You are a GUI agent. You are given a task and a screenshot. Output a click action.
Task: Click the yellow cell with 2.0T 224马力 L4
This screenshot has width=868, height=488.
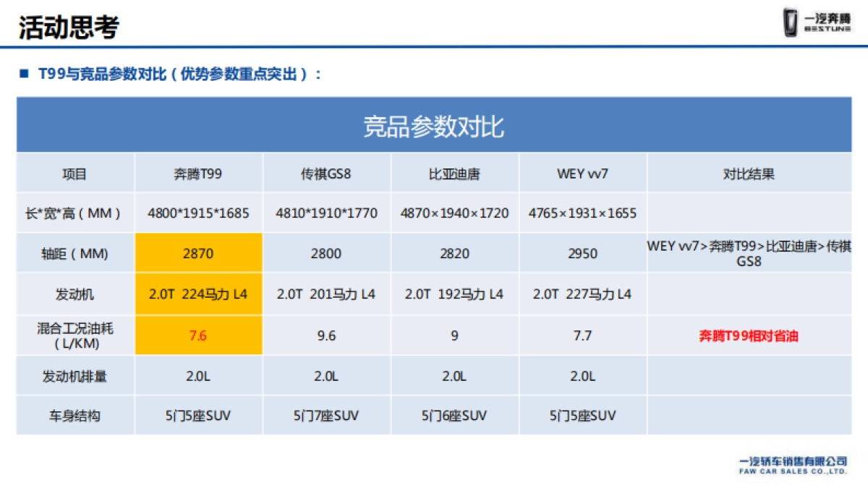pos(198,294)
